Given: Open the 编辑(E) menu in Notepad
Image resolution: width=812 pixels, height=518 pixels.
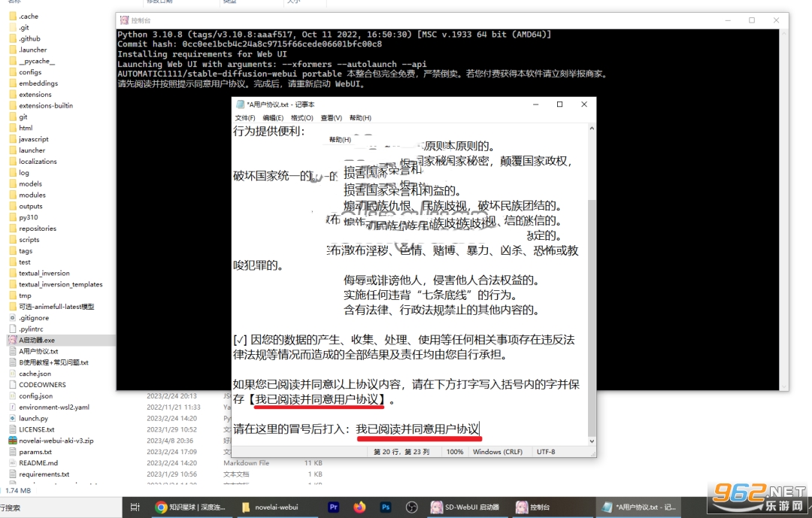Looking at the screenshot, I should point(273,118).
